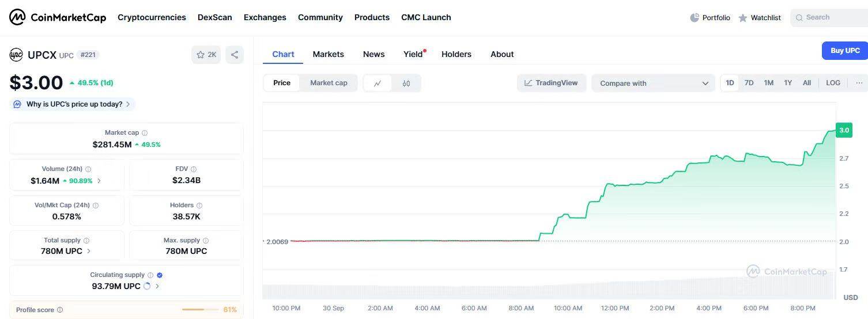Expand Total supply details chevron
This screenshot has height=319, width=868.
tap(88, 251)
